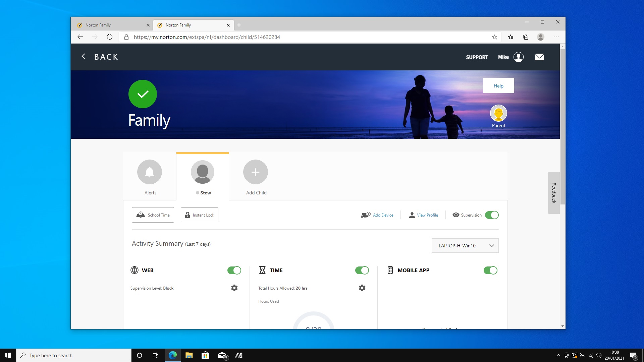644x362 pixels.
Task: Click the TIME settings gear icon
Action: [x=362, y=288]
